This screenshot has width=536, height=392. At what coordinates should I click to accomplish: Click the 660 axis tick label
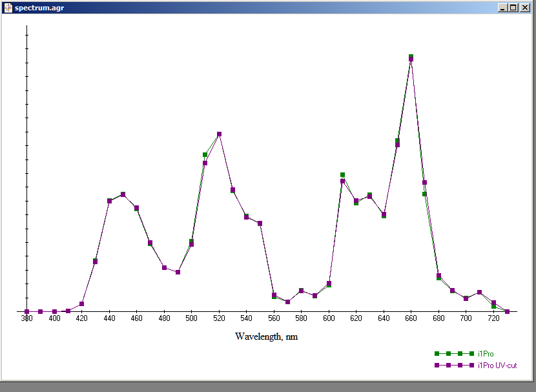(x=411, y=318)
